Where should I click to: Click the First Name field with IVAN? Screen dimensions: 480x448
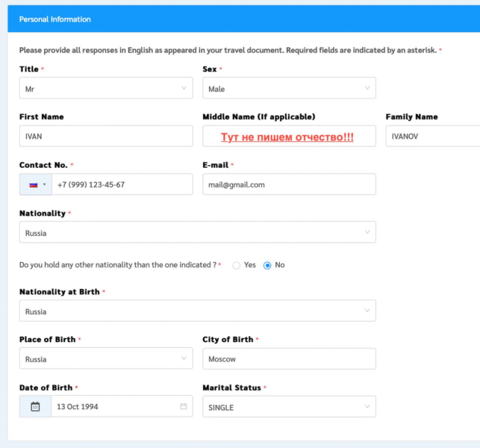(x=105, y=136)
